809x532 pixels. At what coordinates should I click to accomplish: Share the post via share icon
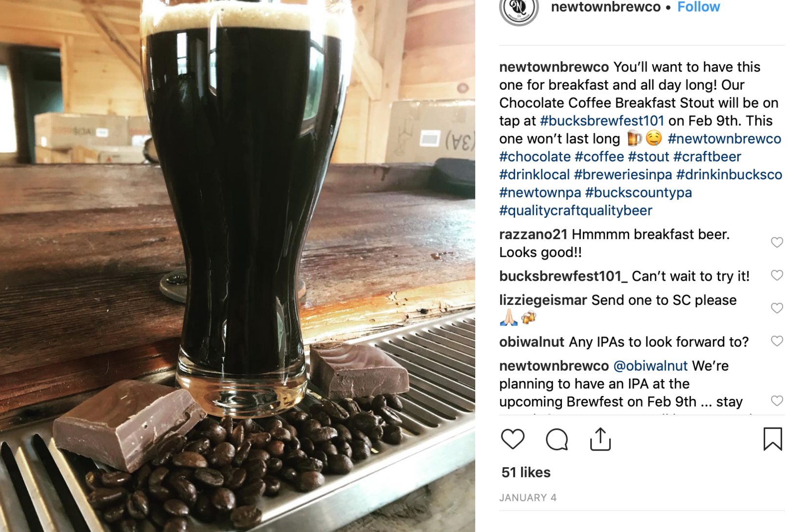tap(600, 439)
